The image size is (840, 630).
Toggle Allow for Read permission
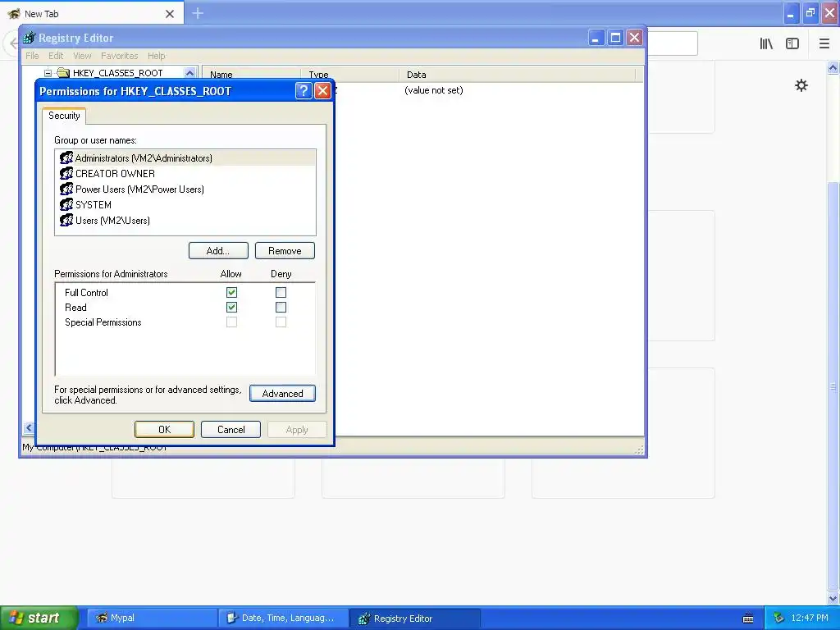pyautogui.click(x=231, y=308)
